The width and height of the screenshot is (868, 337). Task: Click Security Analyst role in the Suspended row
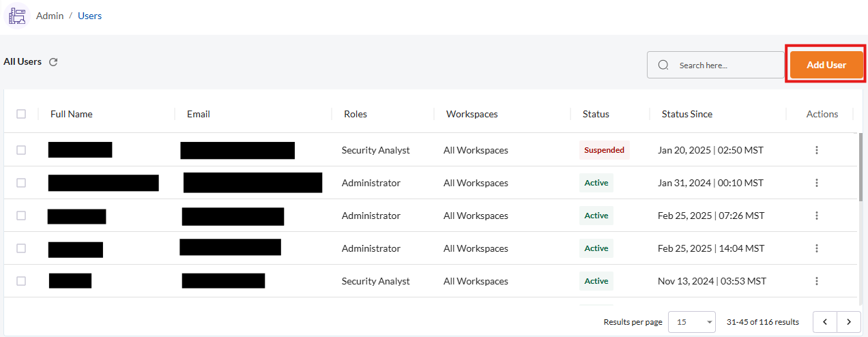[376, 150]
